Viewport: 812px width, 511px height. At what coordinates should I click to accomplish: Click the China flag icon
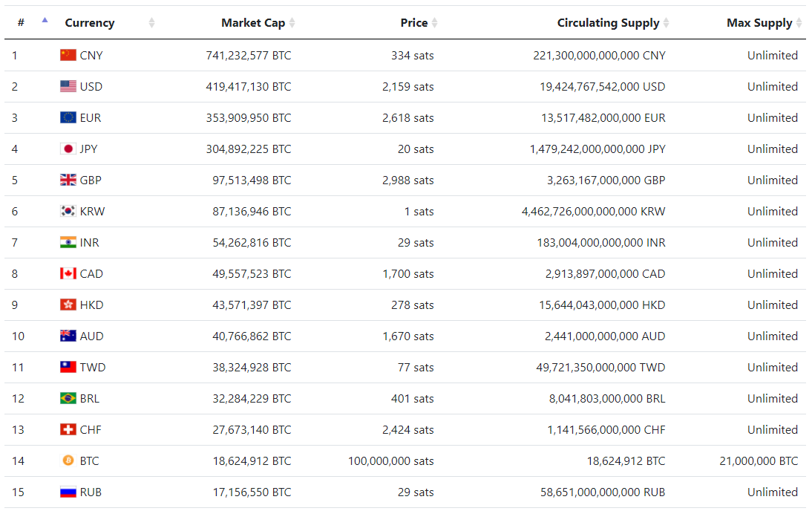click(x=68, y=55)
